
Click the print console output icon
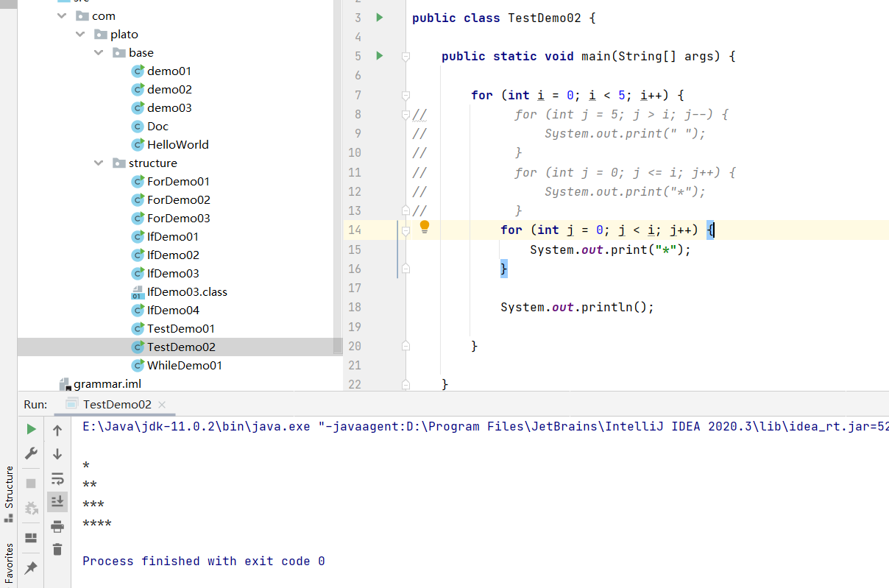coord(57,525)
